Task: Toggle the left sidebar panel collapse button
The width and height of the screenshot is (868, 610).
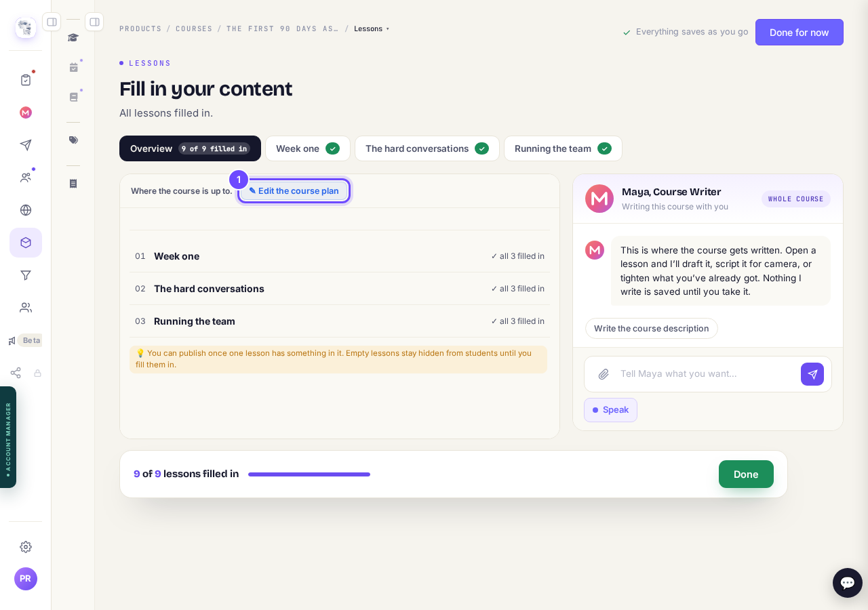Action: click(x=52, y=22)
